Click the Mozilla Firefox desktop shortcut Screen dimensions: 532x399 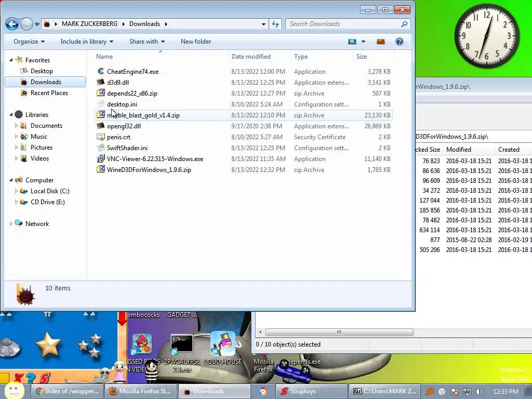tap(263, 365)
